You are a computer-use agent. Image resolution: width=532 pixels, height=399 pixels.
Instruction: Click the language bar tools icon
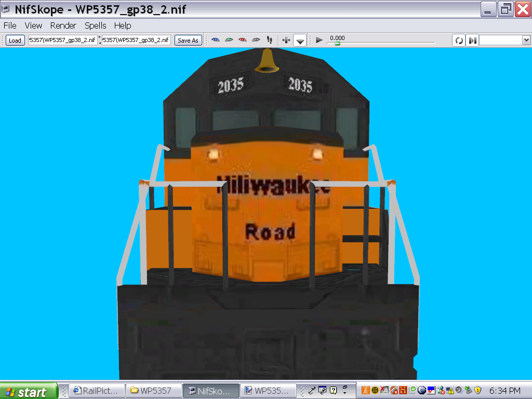tap(322, 391)
